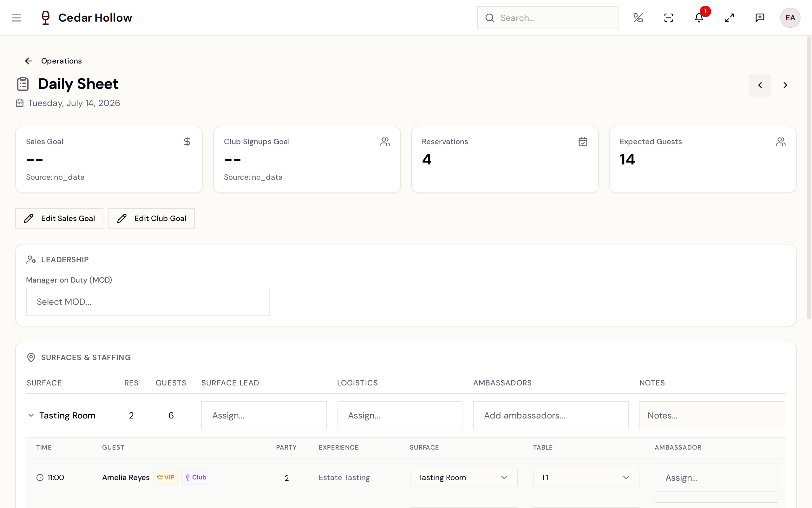
Task: Click the date Tuesday, July 14, 2026
Action: click(74, 103)
